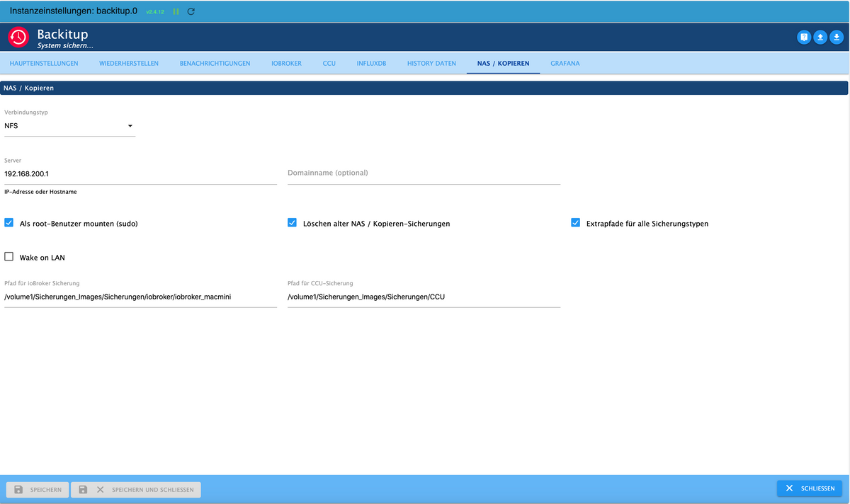Click 'Instanzeinstellungen: backitup.0' title

[x=73, y=11]
